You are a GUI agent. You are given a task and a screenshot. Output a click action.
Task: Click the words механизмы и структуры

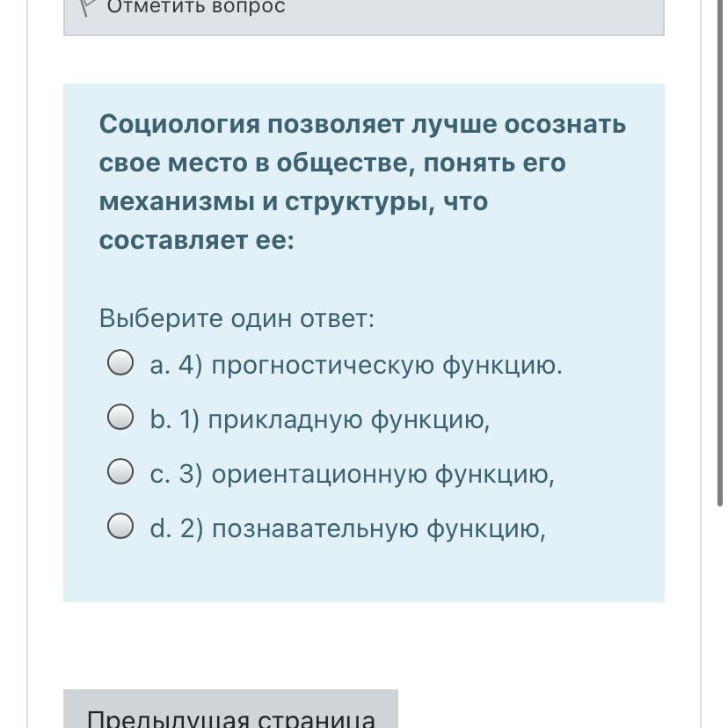[267, 202]
